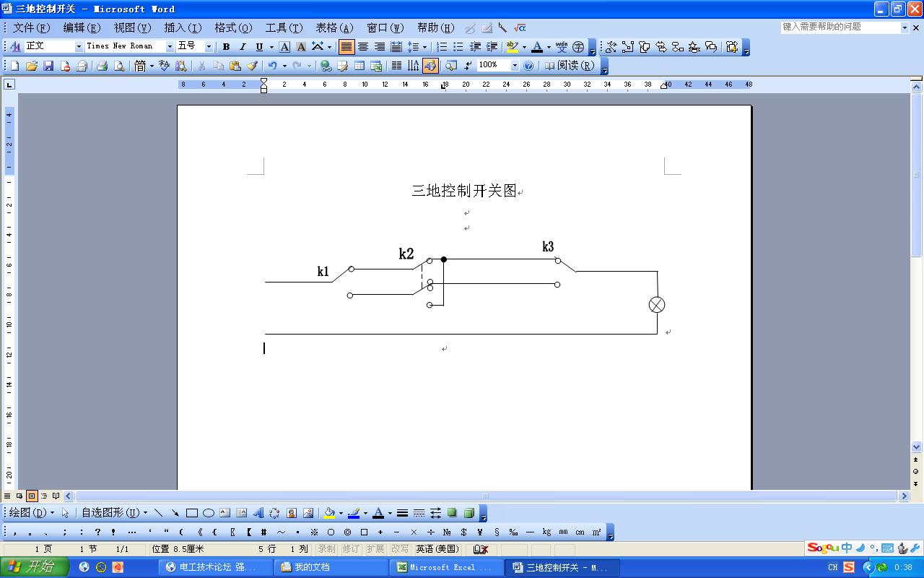
Task: Insert a text box
Action: (x=225, y=513)
